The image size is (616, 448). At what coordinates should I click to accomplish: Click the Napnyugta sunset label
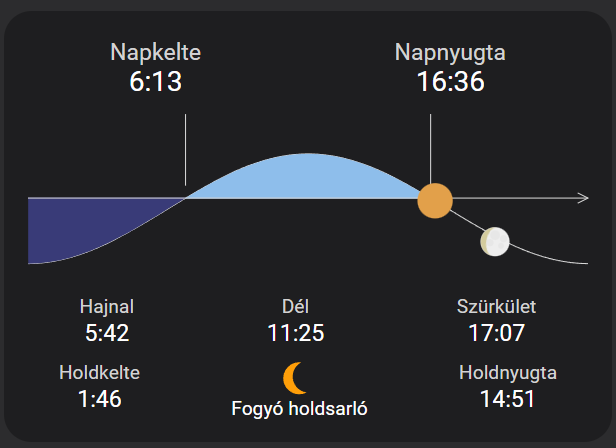(x=450, y=53)
